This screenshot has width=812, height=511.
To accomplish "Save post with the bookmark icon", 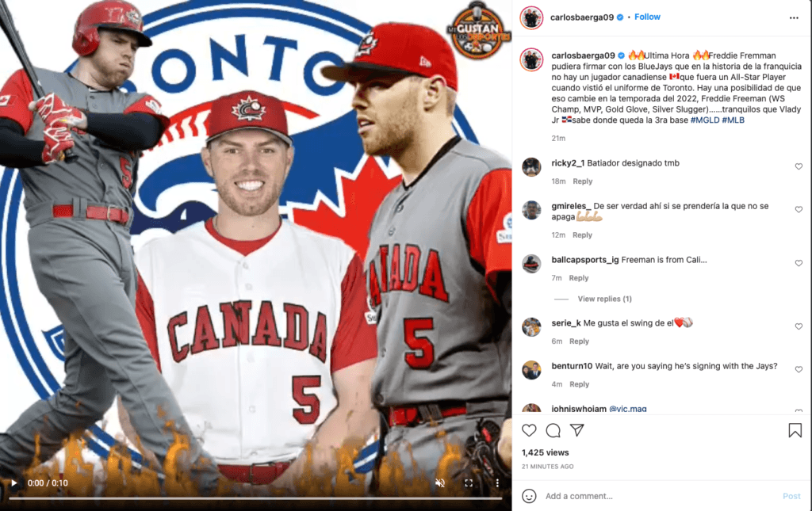I will point(795,430).
